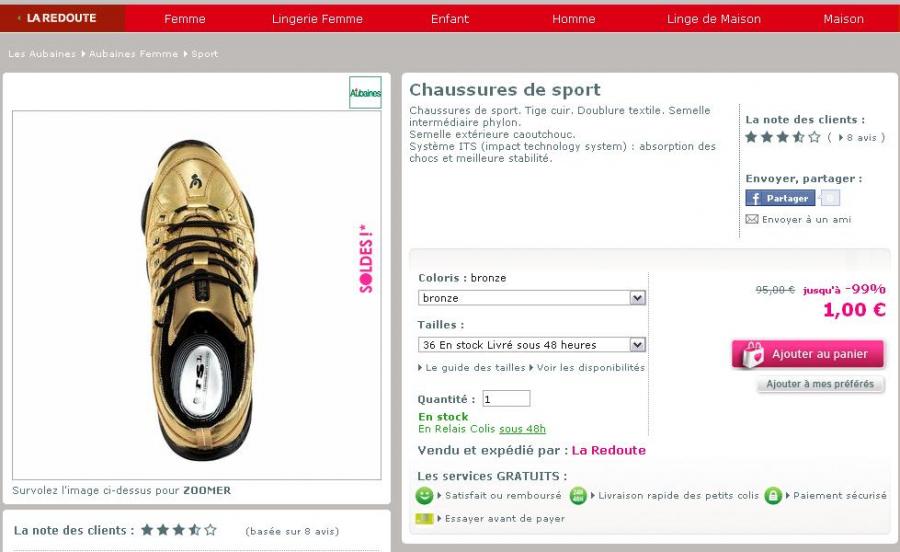
Task: Expand the 8 avis reviews link
Action: (x=860, y=138)
